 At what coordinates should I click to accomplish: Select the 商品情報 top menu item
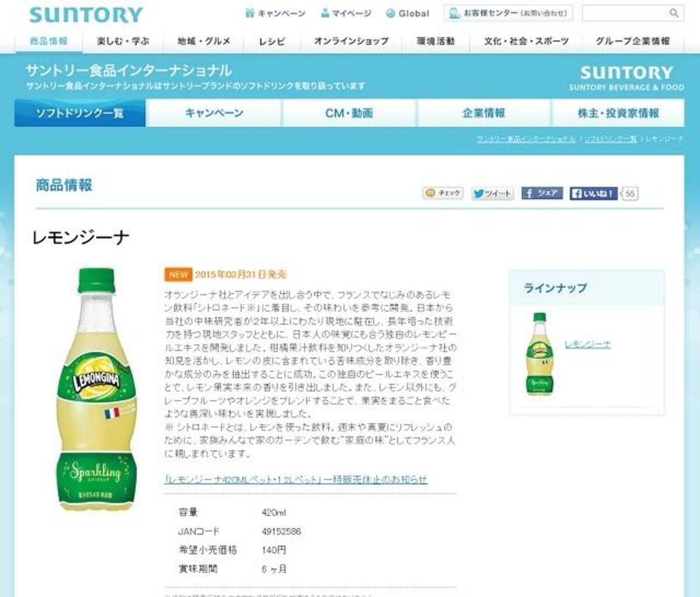48,41
